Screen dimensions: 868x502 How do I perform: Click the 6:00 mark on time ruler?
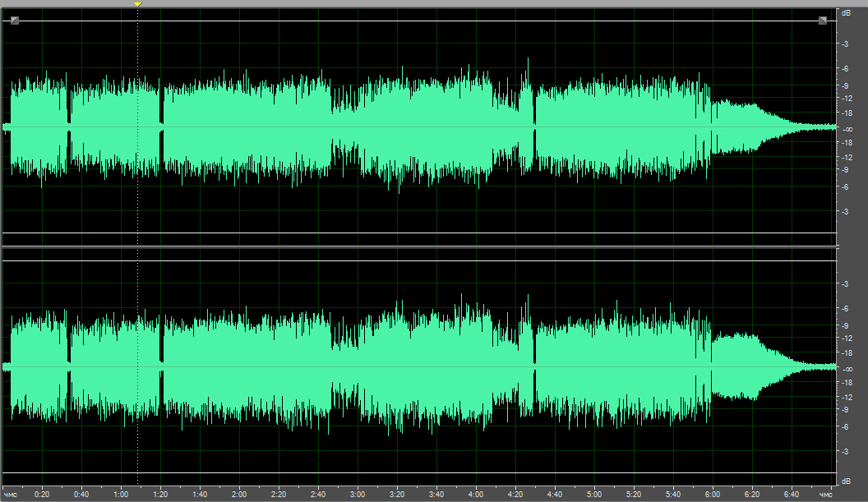713,495
